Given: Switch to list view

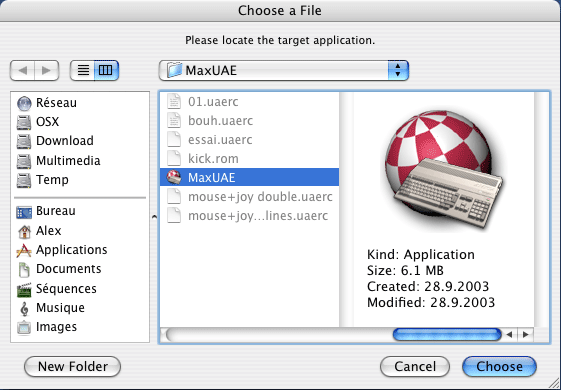Looking at the screenshot, I should coord(83,70).
